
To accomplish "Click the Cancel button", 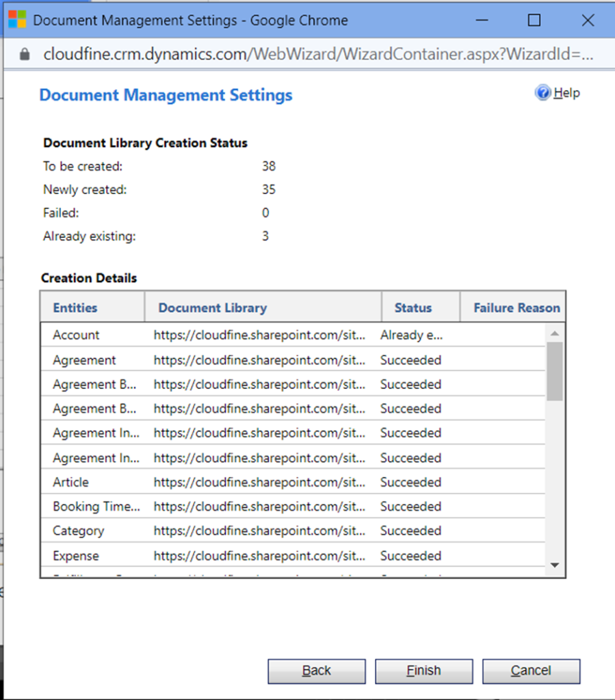I will point(531,671).
